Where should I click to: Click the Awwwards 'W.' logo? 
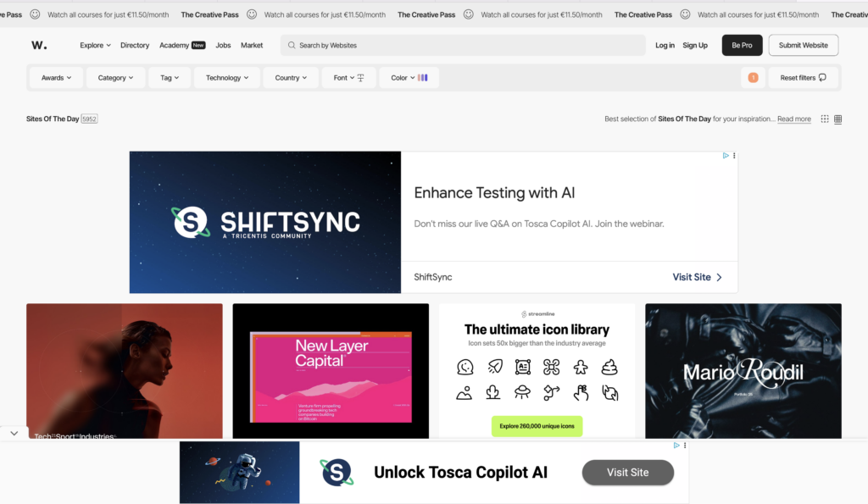click(x=39, y=46)
